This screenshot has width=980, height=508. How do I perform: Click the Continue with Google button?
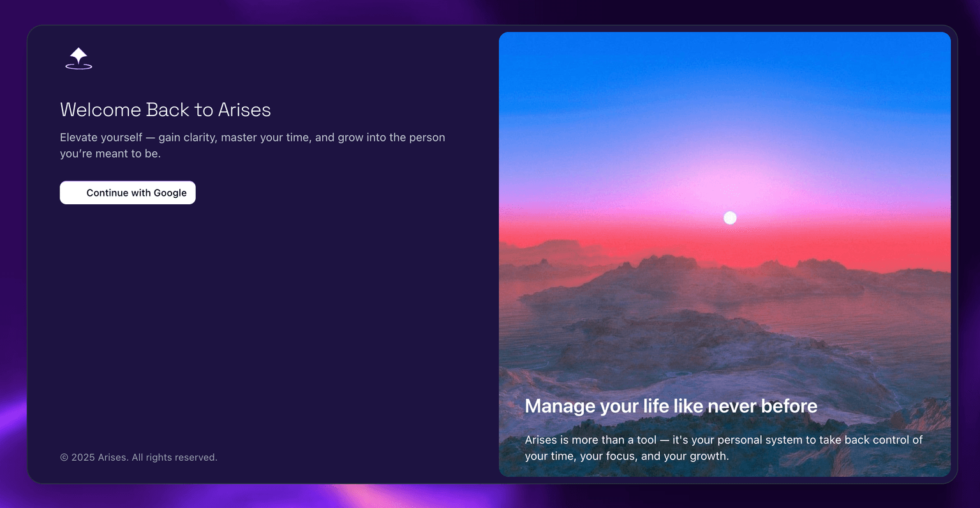[x=128, y=193]
